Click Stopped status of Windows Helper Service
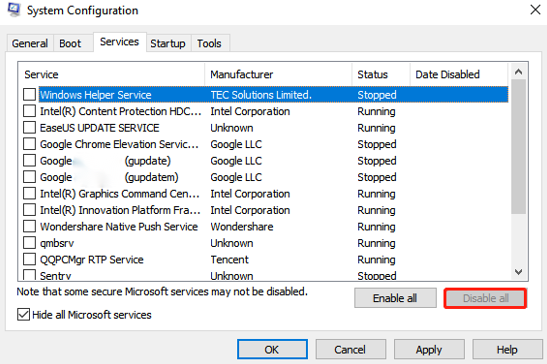 377,95
